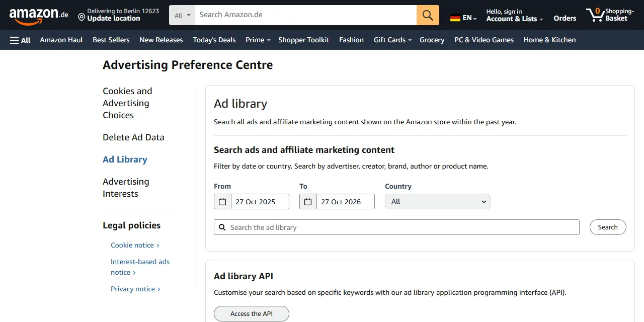Image resolution: width=644 pixels, height=322 pixels.
Task: Go to New Releases
Action: 161,40
